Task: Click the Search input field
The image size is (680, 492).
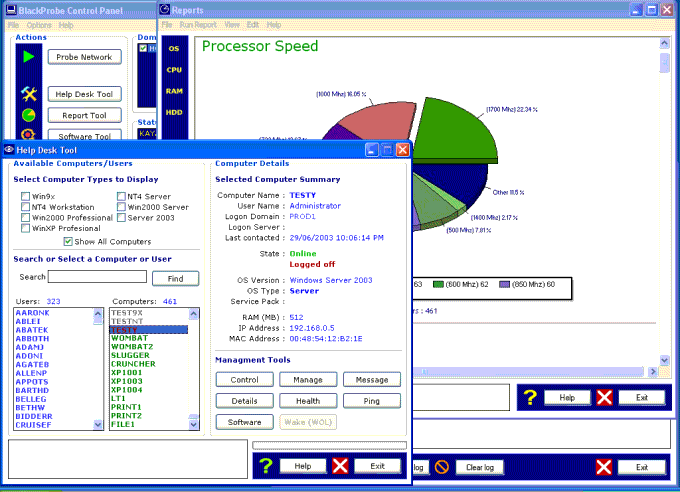Action: [x=97, y=277]
